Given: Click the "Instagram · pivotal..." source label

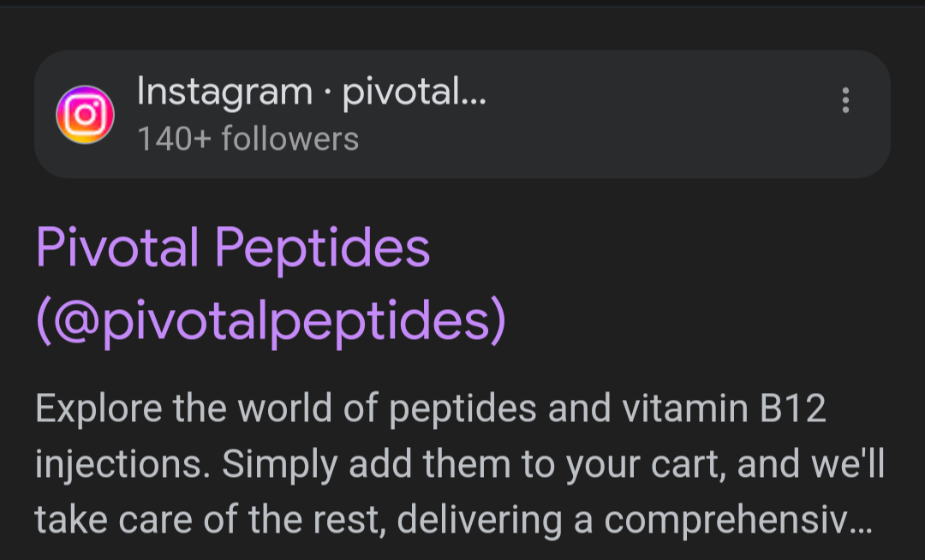Looking at the screenshot, I should pyautogui.click(x=312, y=92).
